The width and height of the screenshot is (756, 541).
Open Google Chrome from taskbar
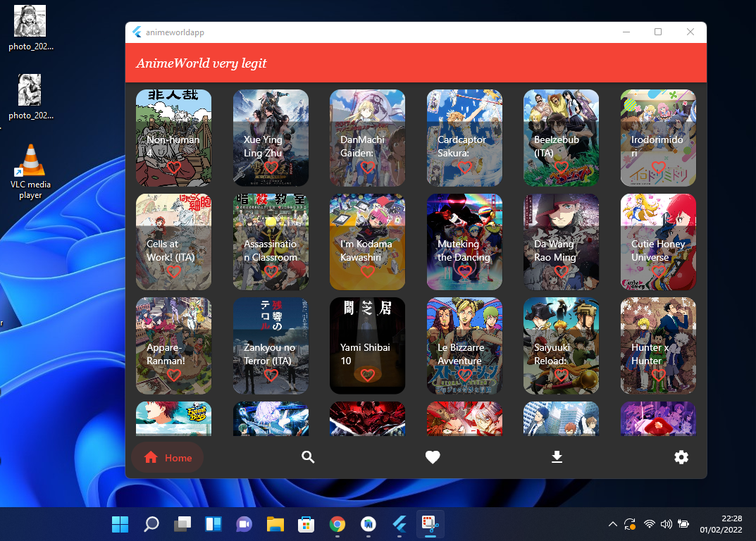337,524
